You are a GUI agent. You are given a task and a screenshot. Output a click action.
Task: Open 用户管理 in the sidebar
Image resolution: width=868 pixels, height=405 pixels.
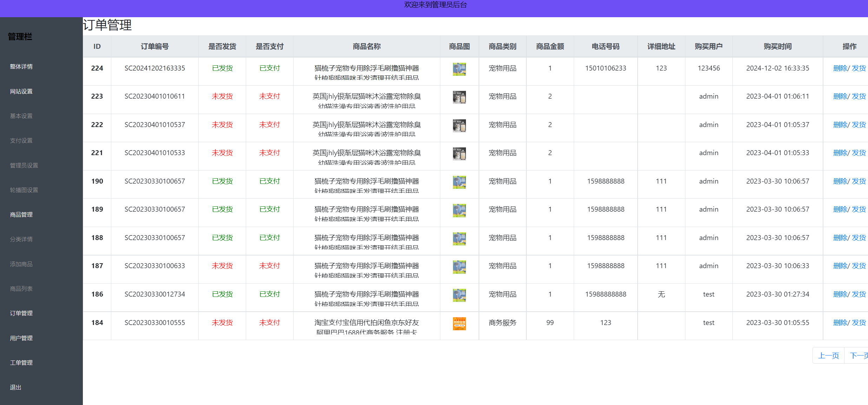click(x=21, y=338)
